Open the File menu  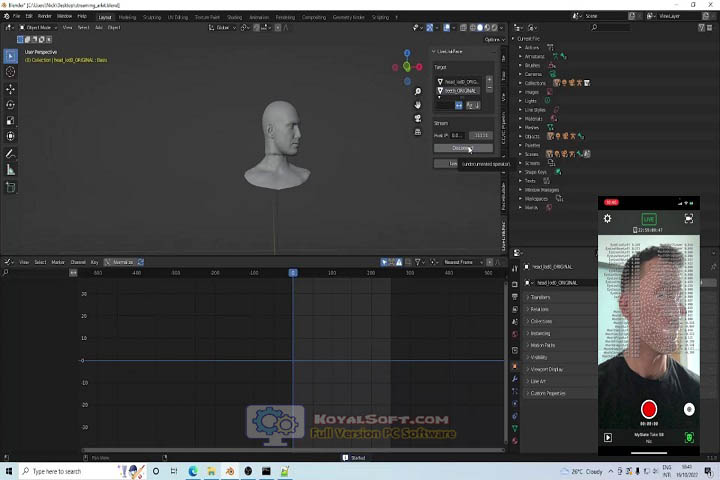pos(17,16)
